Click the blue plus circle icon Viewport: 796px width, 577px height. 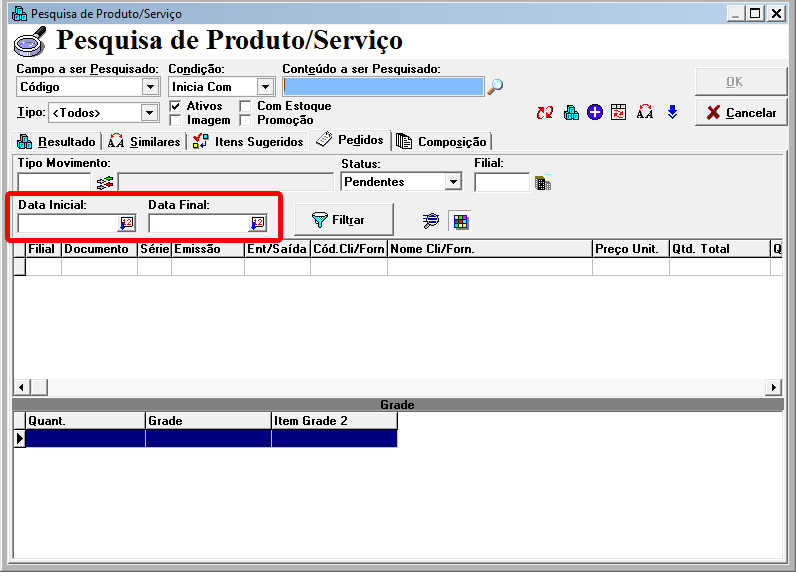(x=595, y=113)
